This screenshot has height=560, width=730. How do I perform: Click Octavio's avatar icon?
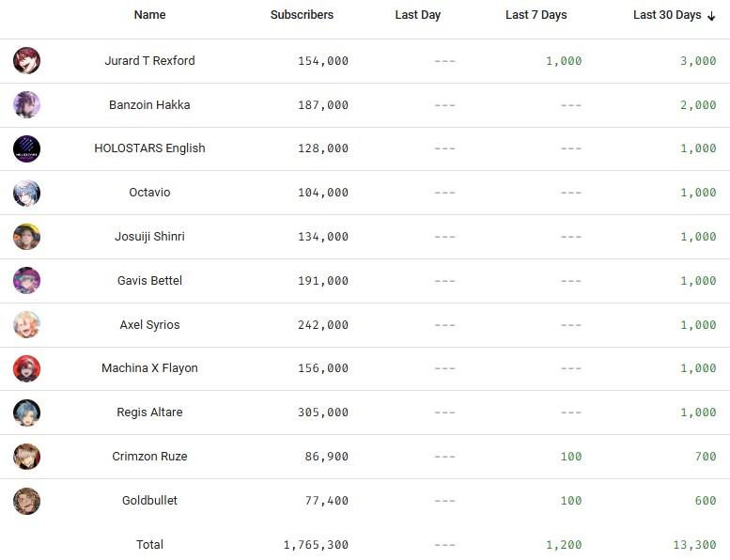26,193
